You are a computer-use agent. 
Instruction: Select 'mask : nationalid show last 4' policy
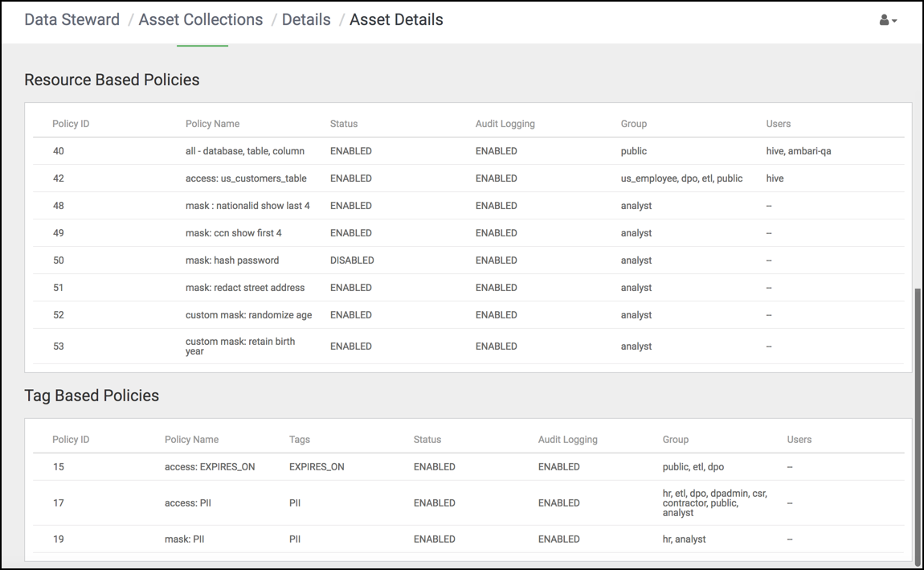(247, 206)
